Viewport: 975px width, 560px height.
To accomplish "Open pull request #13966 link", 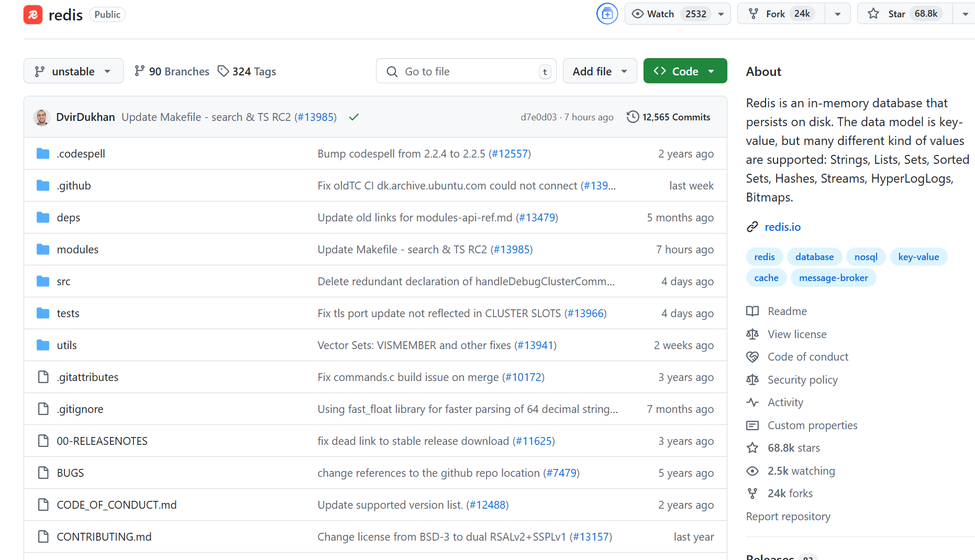I will point(585,313).
